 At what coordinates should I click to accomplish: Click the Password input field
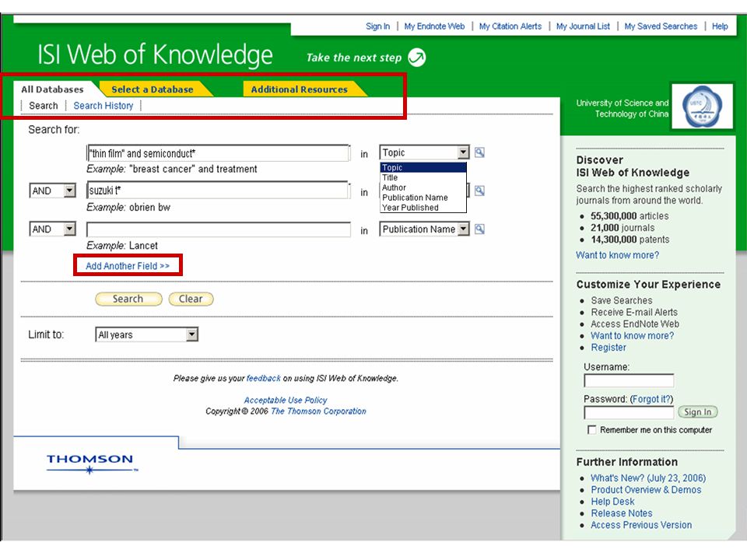click(629, 412)
